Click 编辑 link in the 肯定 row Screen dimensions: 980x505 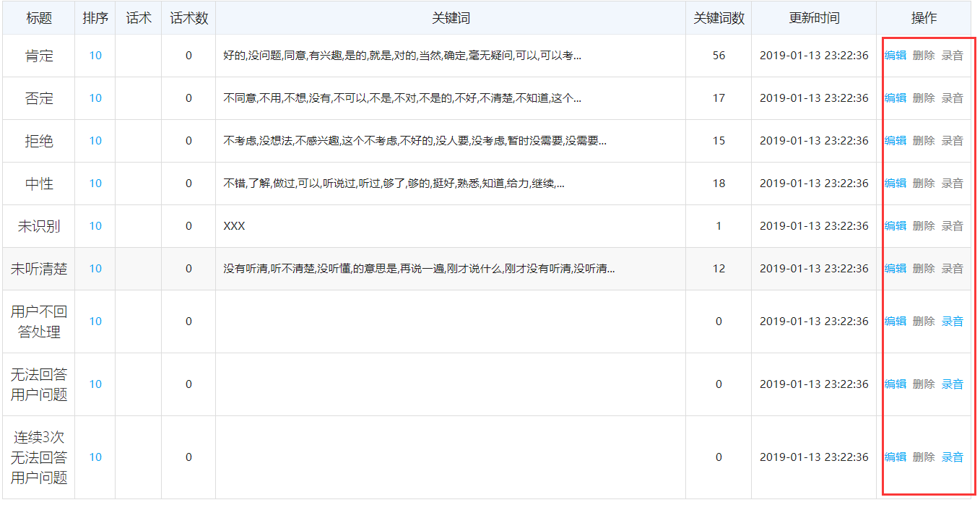[895, 56]
